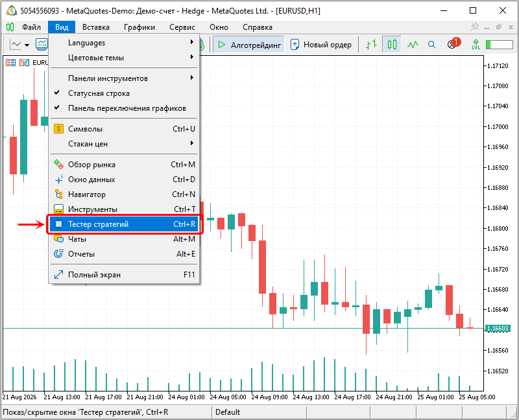The width and height of the screenshot is (519, 420).
Task: Close the open Вид menu
Action: point(62,27)
